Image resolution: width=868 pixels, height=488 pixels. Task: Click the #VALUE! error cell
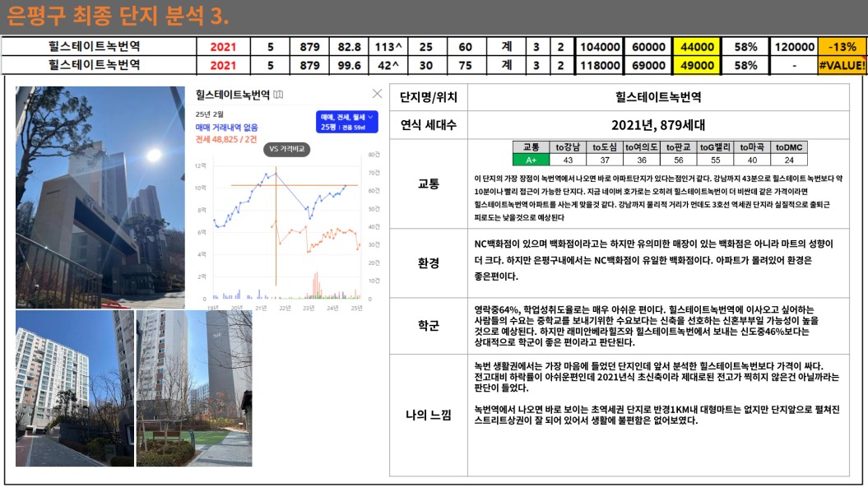point(842,65)
